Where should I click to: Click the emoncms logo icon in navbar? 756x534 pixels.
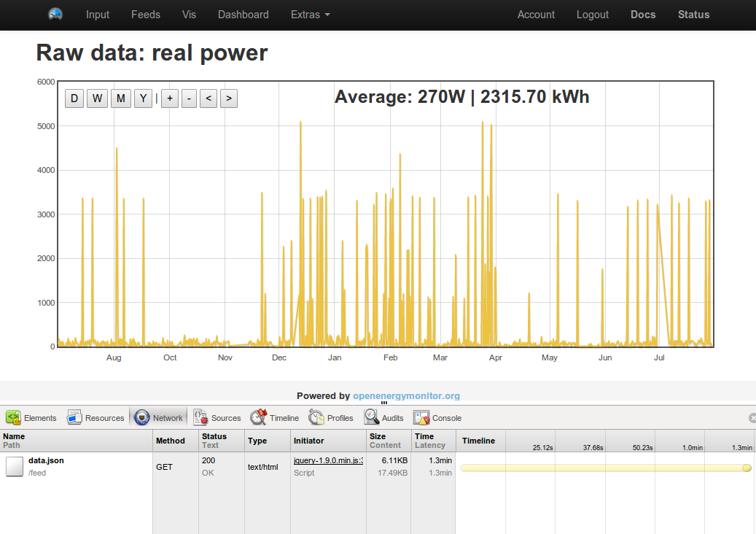pos(55,14)
